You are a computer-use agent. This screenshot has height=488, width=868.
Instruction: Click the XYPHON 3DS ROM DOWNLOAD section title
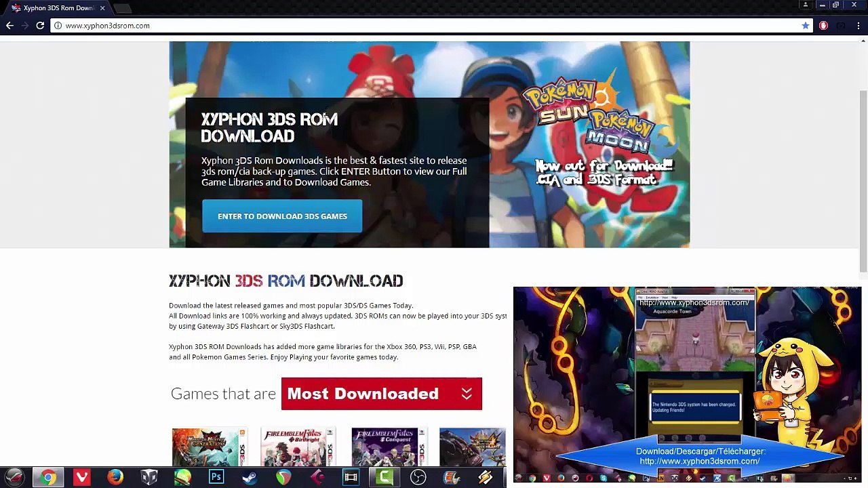click(x=285, y=281)
